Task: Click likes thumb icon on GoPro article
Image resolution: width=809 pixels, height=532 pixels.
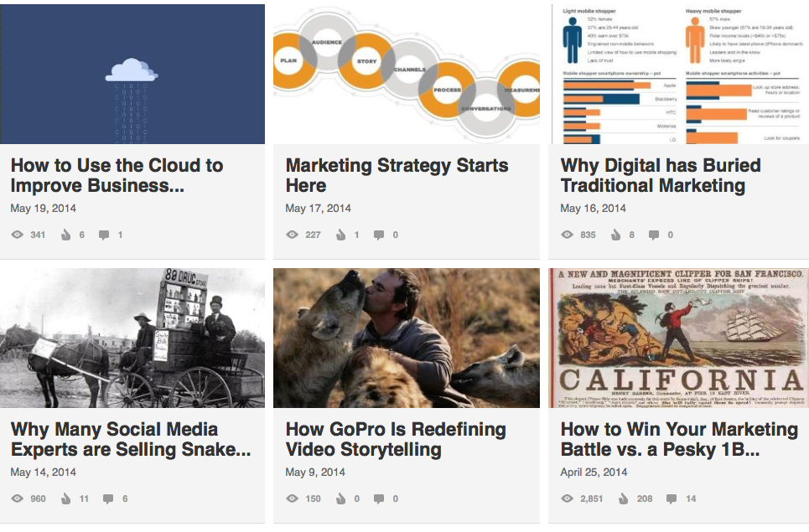Action: [x=341, y=499]
